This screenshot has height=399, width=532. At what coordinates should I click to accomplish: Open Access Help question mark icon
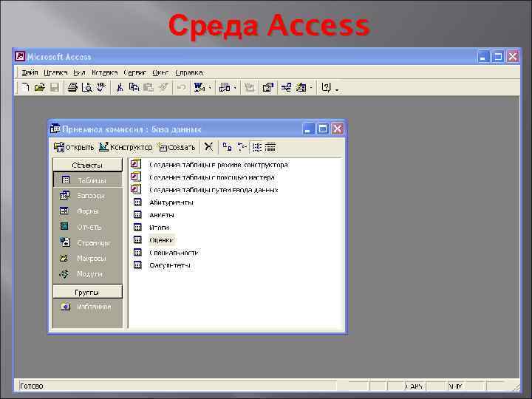[326, 87]
